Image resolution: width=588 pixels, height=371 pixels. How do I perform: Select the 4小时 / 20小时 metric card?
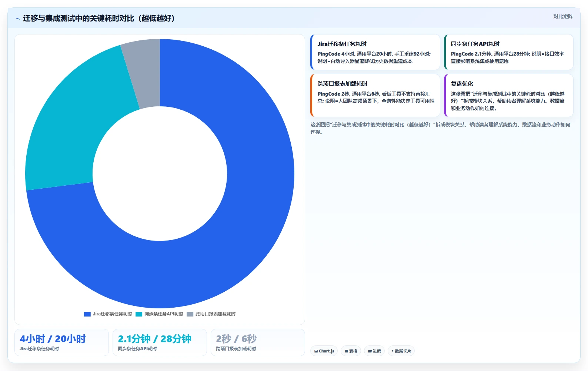(x=61, y=342)
